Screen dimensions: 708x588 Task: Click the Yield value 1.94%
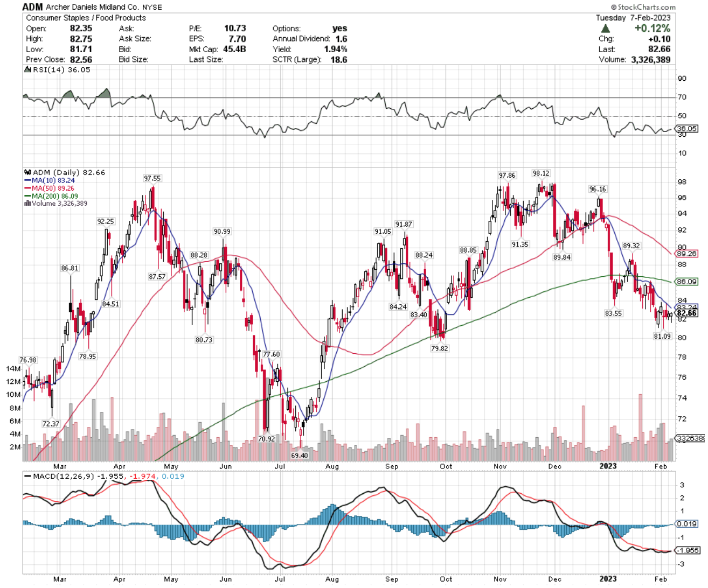point(336,49)
